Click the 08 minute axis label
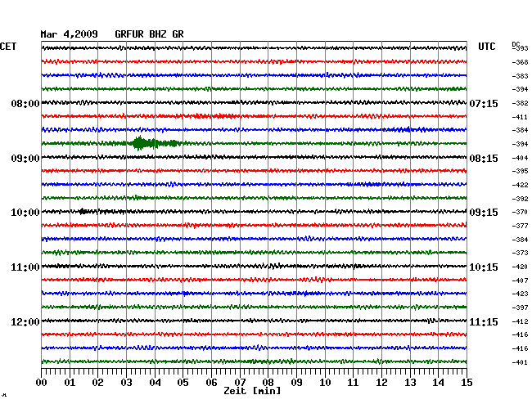532x404 pixels. [268, 382]
